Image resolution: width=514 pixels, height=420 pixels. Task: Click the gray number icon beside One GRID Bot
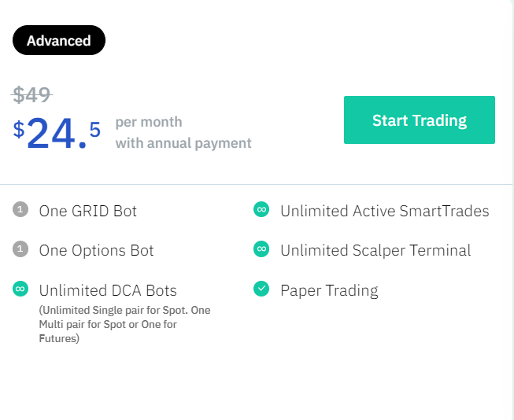(20, 209)
